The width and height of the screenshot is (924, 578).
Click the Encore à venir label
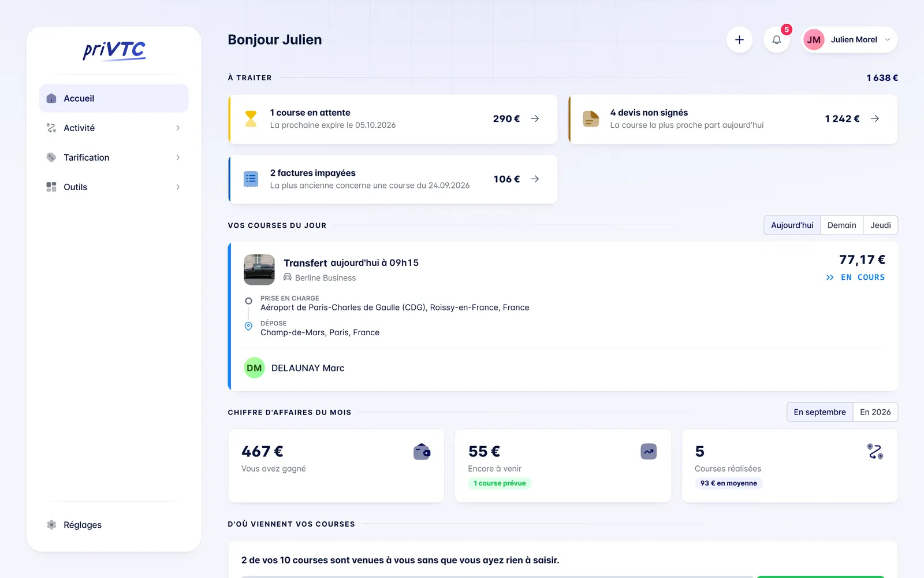click(x=495, y=469)
